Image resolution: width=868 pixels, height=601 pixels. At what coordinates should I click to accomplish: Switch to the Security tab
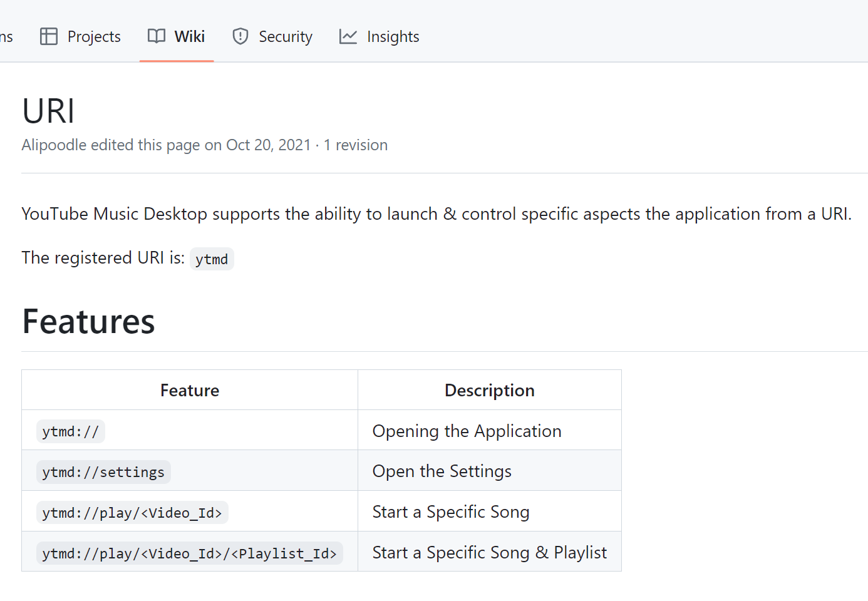coord(285,37)
